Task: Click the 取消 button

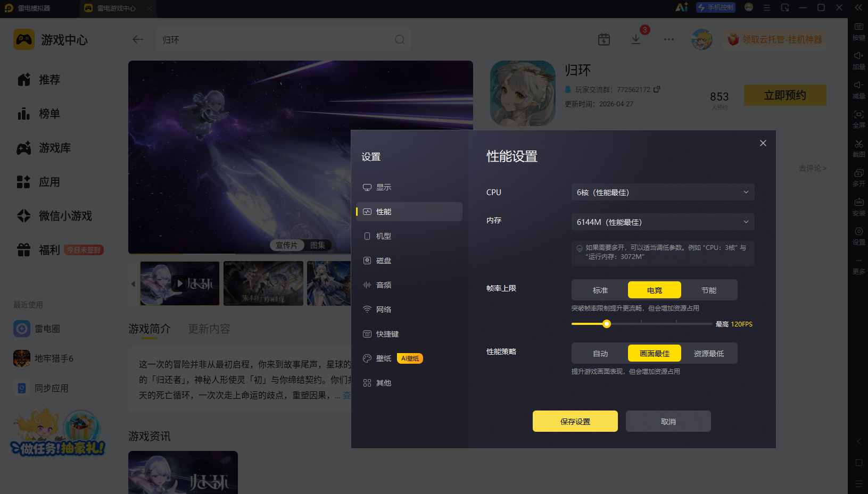Action: 668,421
